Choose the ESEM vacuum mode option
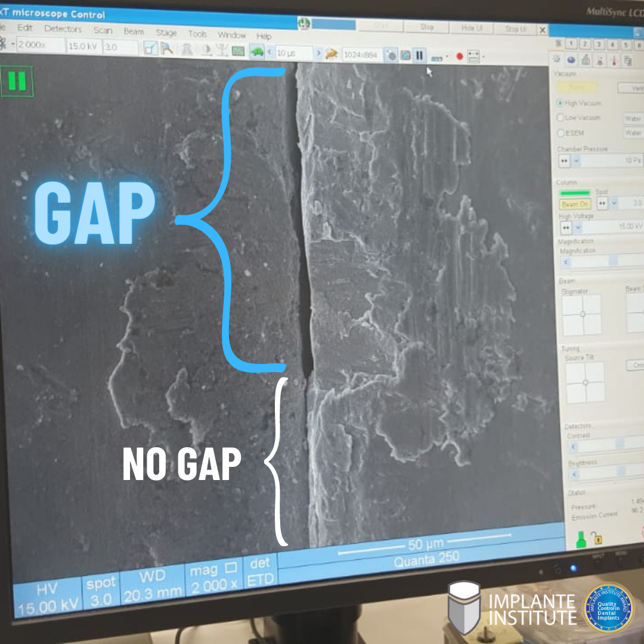 click(560, 133)
